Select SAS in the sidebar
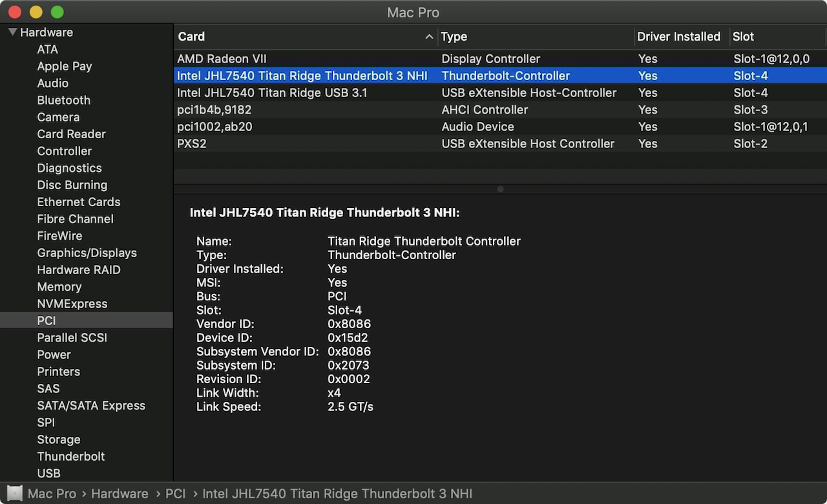827x504 pixels. click(x=48, y=388)
